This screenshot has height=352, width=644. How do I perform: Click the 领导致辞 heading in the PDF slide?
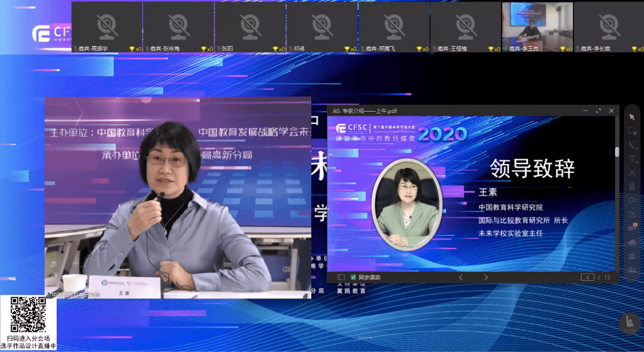point(532,168)
